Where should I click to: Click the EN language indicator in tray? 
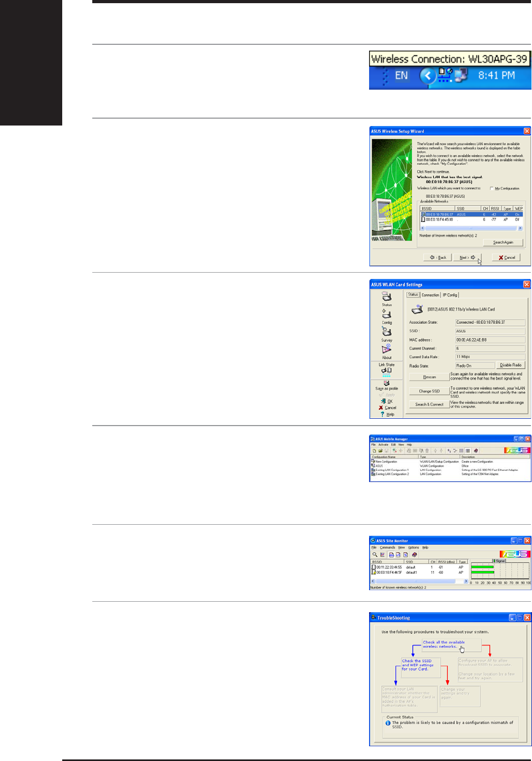(401, 75)
